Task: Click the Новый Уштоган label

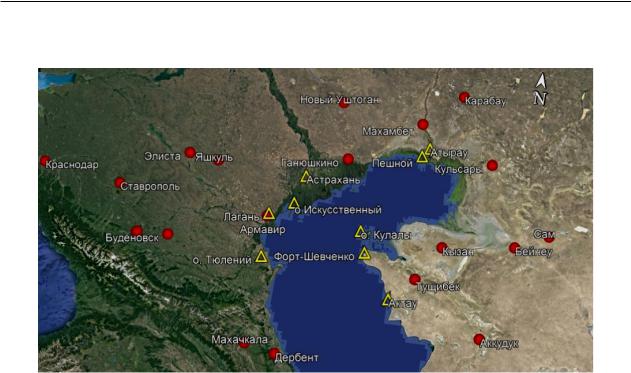Action: [x=340, y=99]
